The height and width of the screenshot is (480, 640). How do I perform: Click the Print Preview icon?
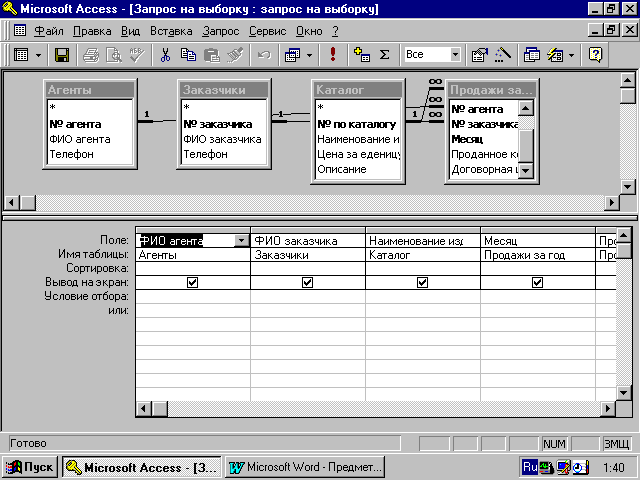114,55
